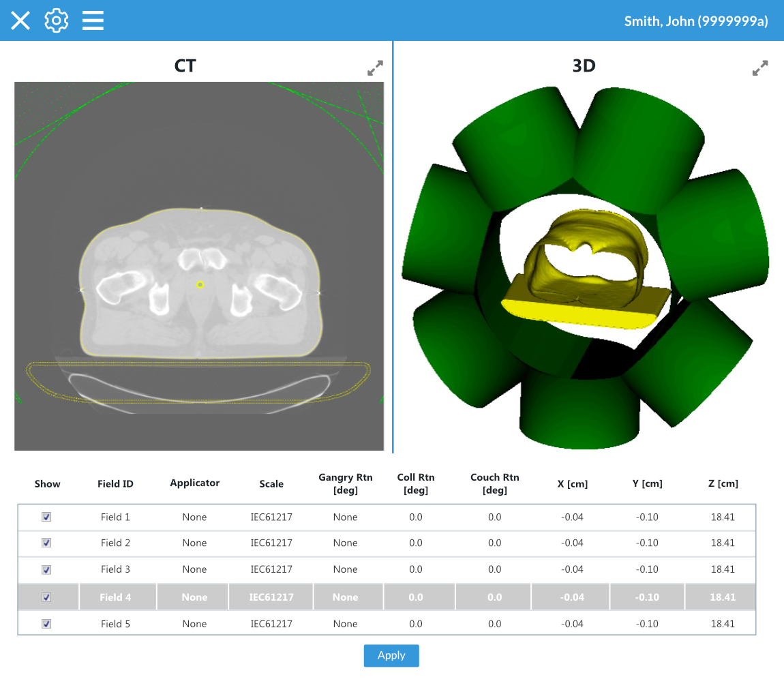Toggle the Show checkbox for Field 5

coord(46,623)
